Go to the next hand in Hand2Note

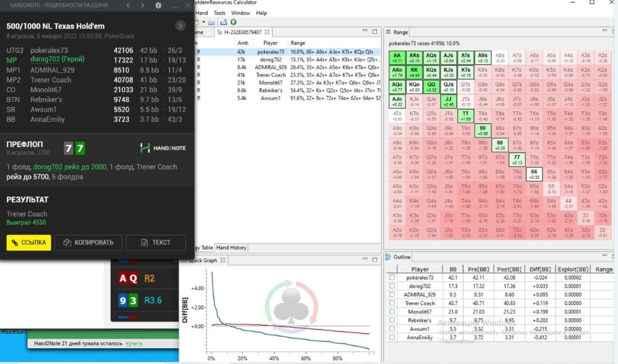[x=142, y=6]
